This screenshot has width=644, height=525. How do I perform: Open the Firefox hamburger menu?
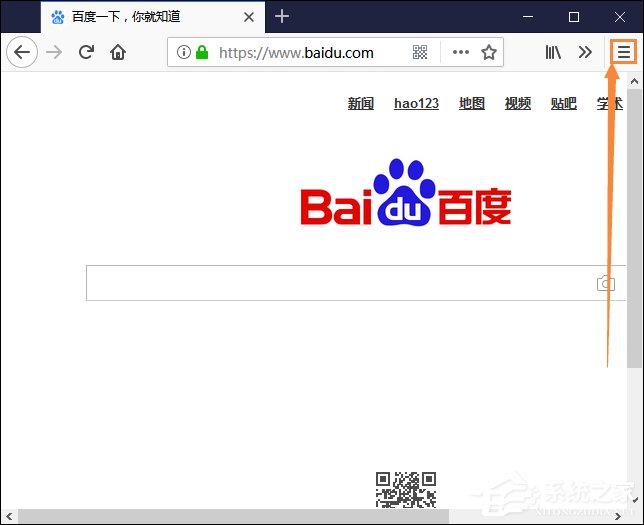pyautogui.click(x=623, y=52)
